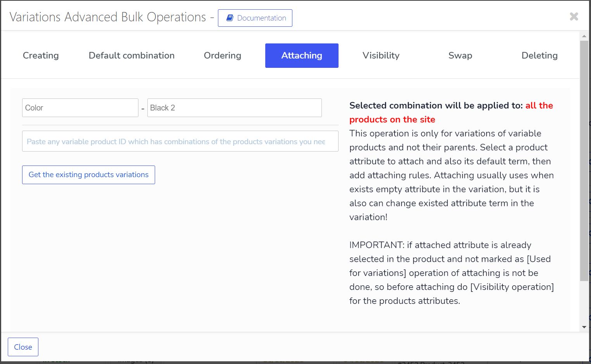Image resolution: width=591 pixels, height=364 pixels.
Task: Click Get the existing products variations
Action: click(x=88, y=175)
